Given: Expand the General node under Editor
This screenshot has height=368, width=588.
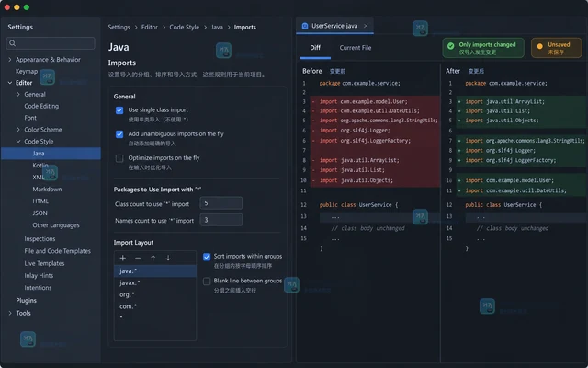Looking at the screenshot, I should (x=18, y=94).
